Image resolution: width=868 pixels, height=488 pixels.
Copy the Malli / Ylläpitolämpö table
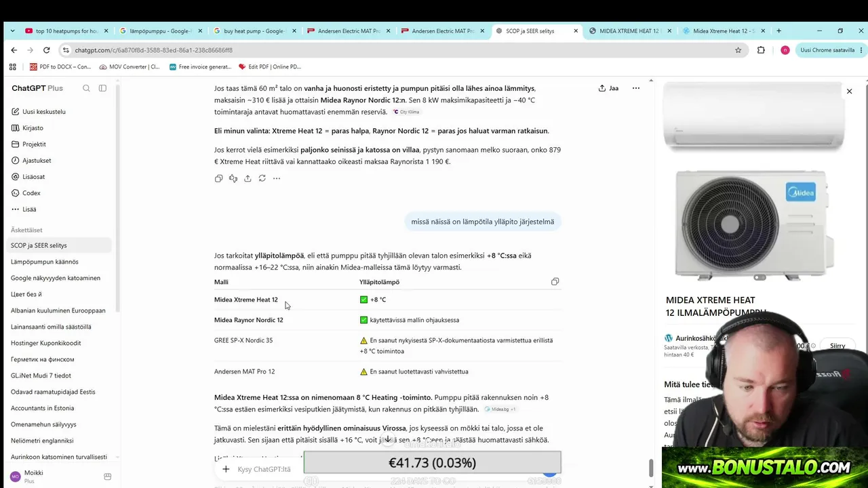tap(555, 282)
